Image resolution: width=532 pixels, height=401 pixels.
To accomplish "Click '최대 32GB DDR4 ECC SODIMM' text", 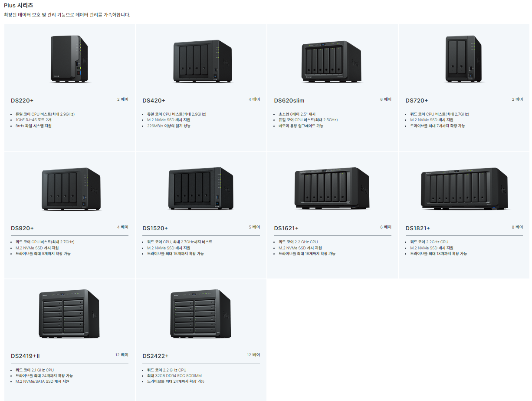I will point(174,376).
